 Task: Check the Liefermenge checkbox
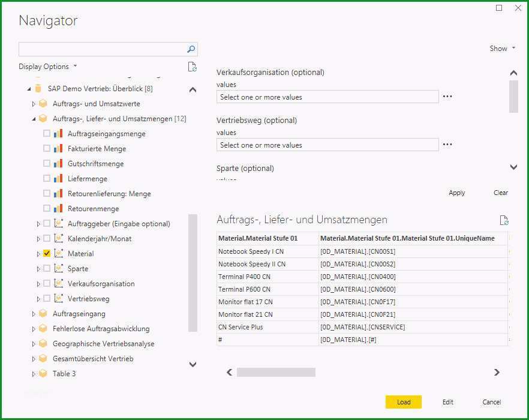(x=47, y=178)
